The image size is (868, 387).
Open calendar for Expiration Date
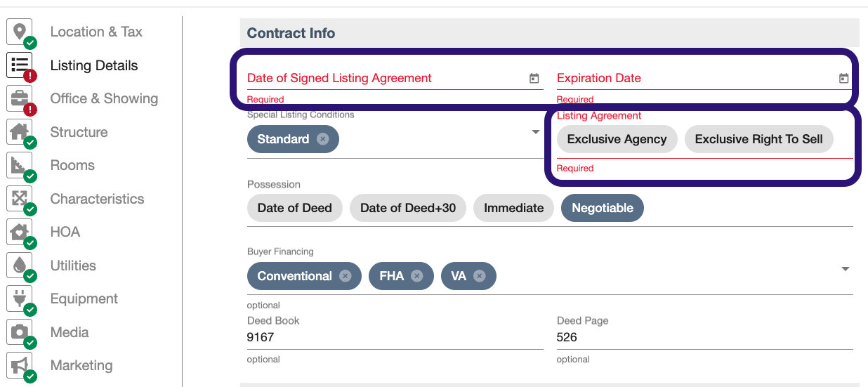point(843,79)
